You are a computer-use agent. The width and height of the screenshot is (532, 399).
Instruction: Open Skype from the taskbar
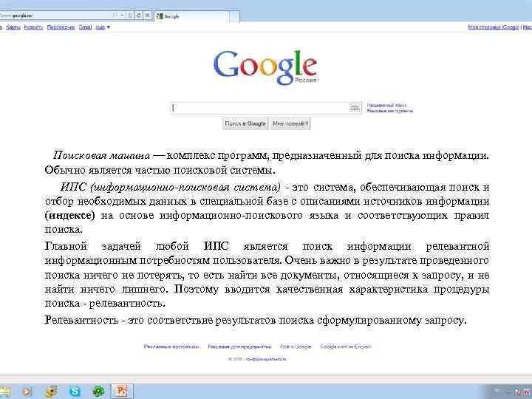coord(75,392)
